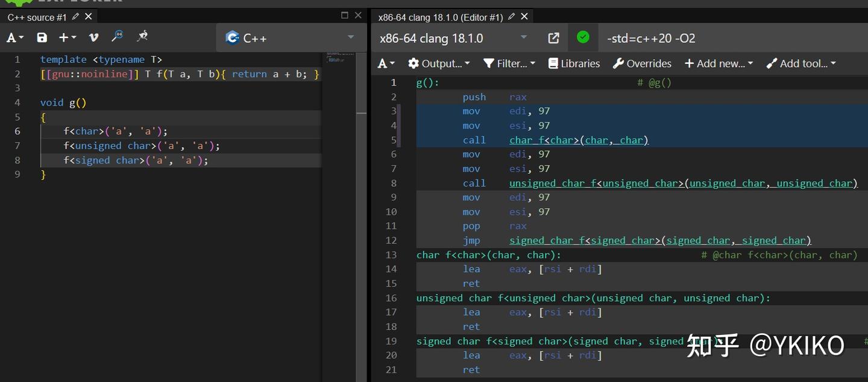Follow the char f<char>(char, char) call link
This screenshot has height=382, width=868.
pyautogui.click(x=579, y=140)
